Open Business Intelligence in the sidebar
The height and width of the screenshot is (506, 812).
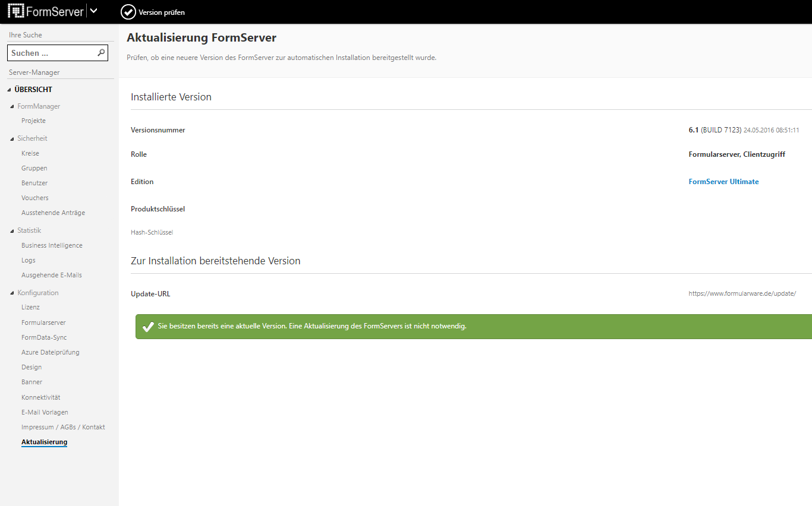tap(52, 245)
